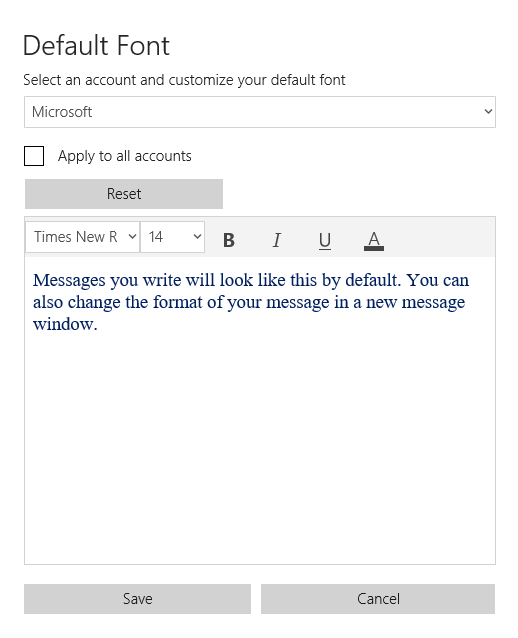Screen dimensions: 518x638
Task: Click the Apply to all accounts label
Action: point(125,156)
